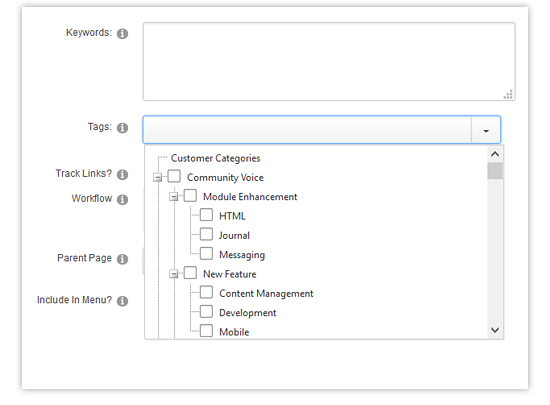Choose the Development tag label
Image resolution: width=550 pixels, height=405 pixels.
coord(248,313)
